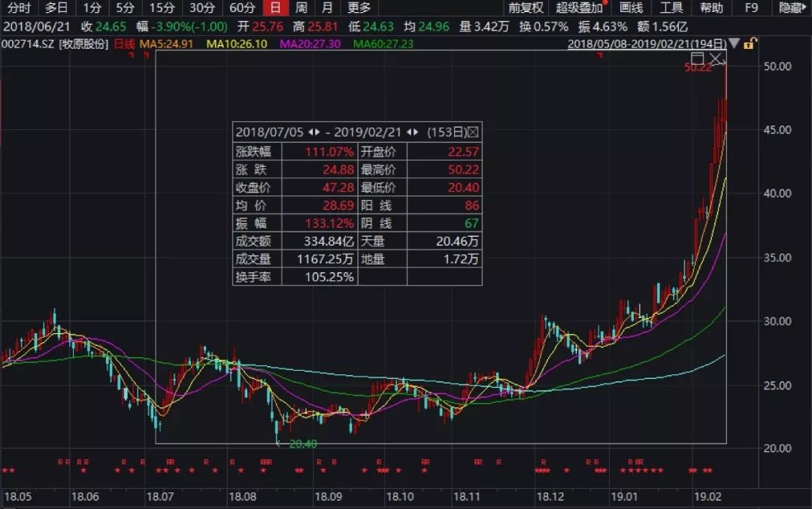
Task: Step back the 2018/07/05 start date arrow
Action: coord(311,132)
